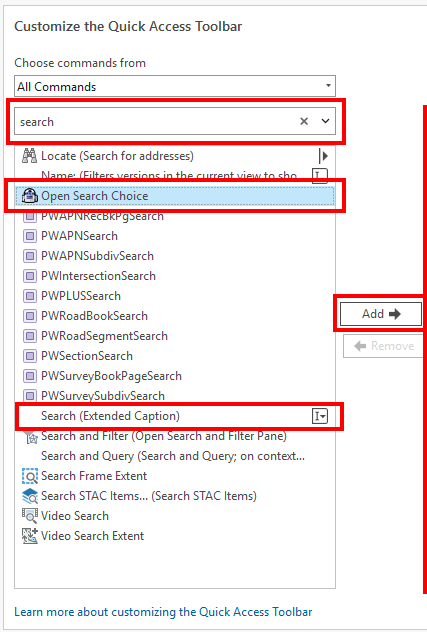Click the PWPLUSSearch command icon

coord(29,296)
